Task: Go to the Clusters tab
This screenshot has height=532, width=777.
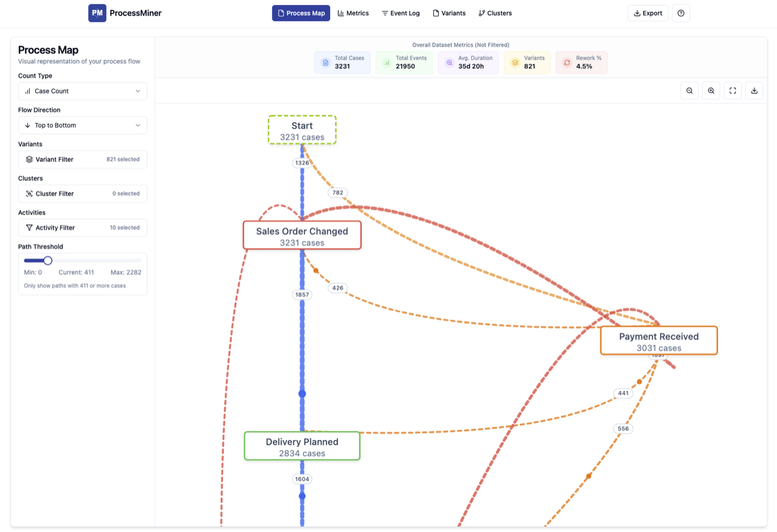Action: click(495, 13)
